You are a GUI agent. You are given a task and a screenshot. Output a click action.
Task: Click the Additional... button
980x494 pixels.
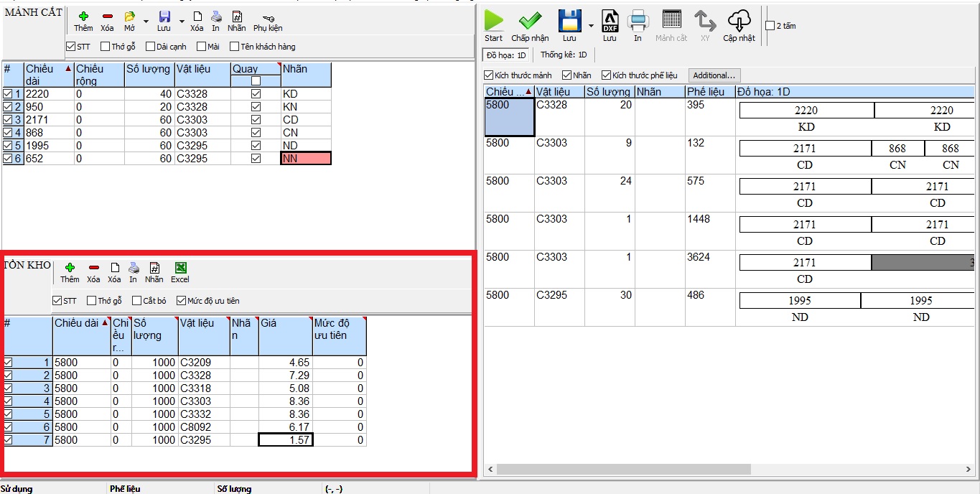(x=714, y=75)
